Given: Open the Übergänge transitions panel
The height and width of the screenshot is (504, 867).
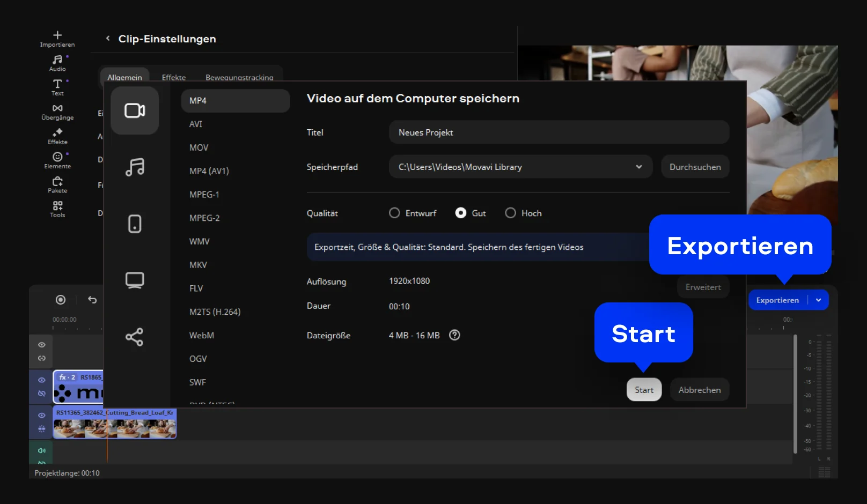Looking at the screenshot, I should pyautogui.click(x=57, y=112).
